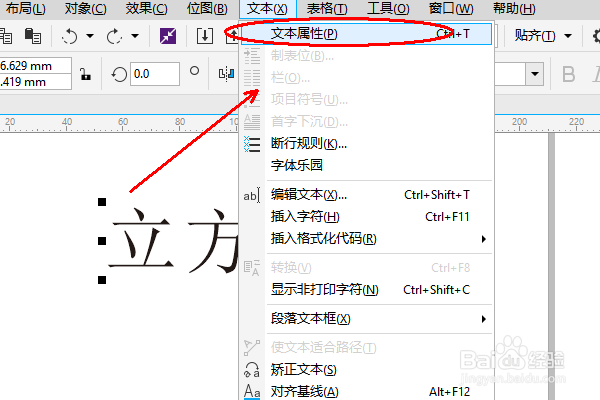Expand 插入格式化代码(R) submenu
Image resolution: width=600 pixels, height=400 pixels.
coord(367,239)
